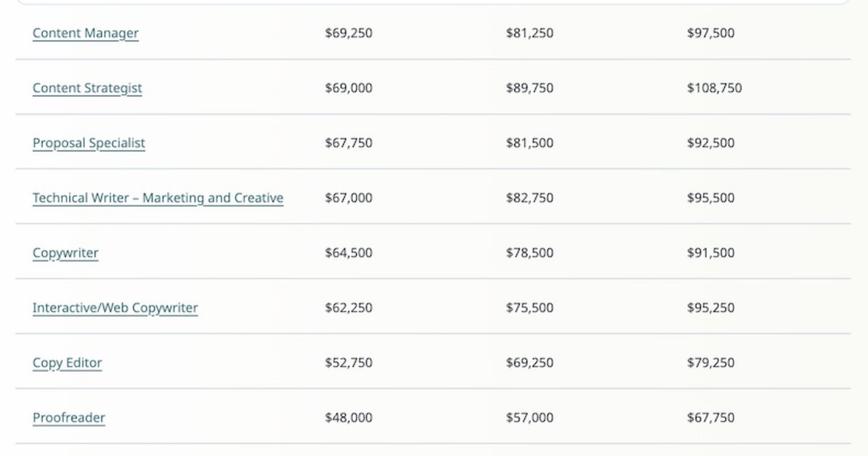Open the Copywriter job link
This screenshot has width=868, height=456.
tap(66, 253)
